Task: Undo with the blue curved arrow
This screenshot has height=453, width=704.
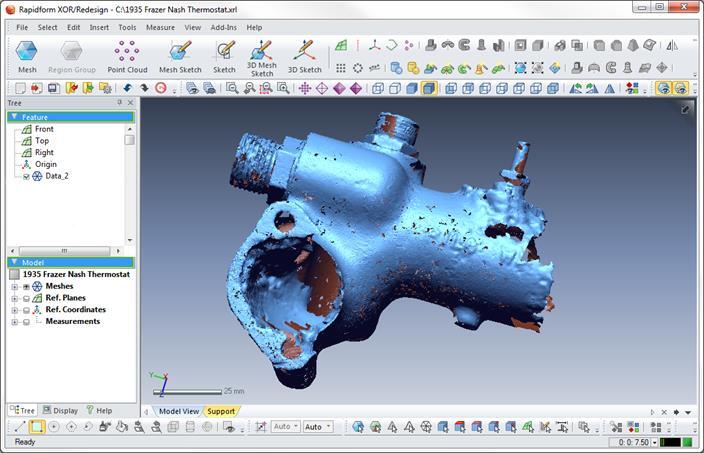Action: [128, 88]
